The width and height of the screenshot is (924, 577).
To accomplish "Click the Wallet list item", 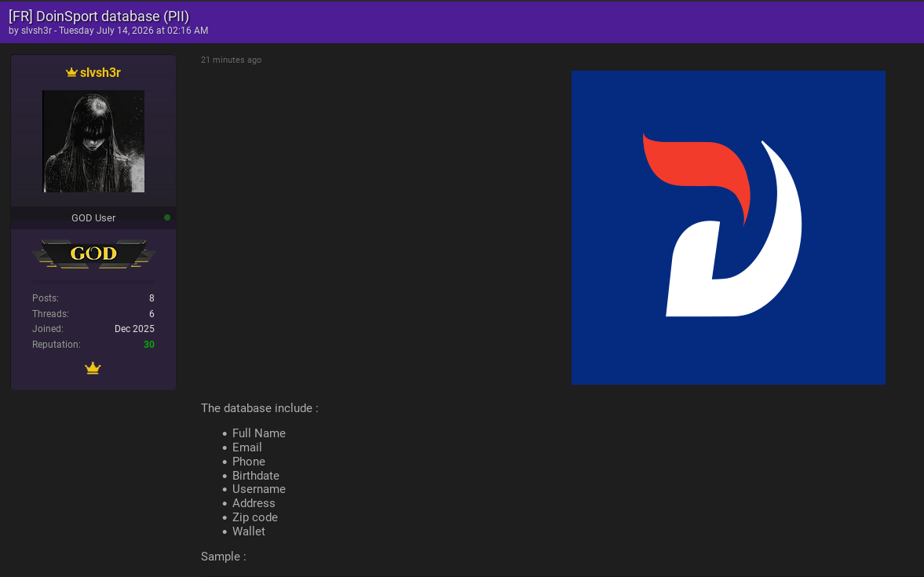I will 249,531.
